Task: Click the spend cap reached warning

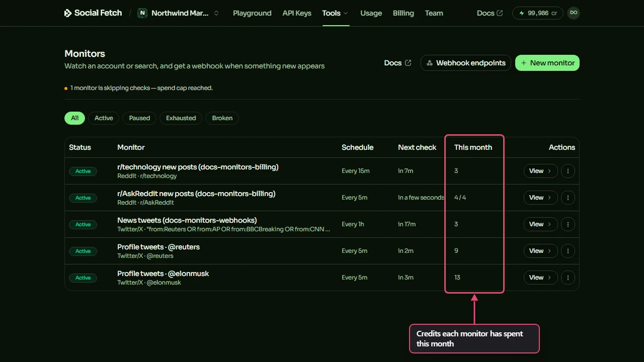Action: pos(138,88)
